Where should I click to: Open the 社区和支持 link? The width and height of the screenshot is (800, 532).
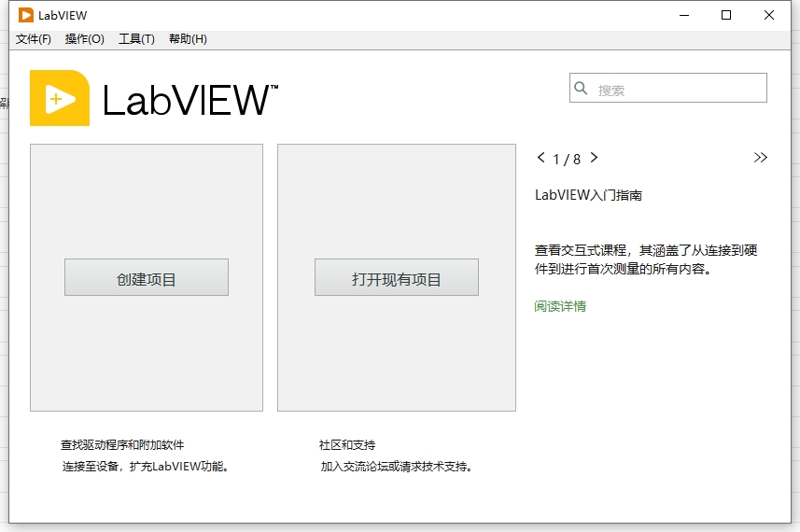(x=347, y=445)
